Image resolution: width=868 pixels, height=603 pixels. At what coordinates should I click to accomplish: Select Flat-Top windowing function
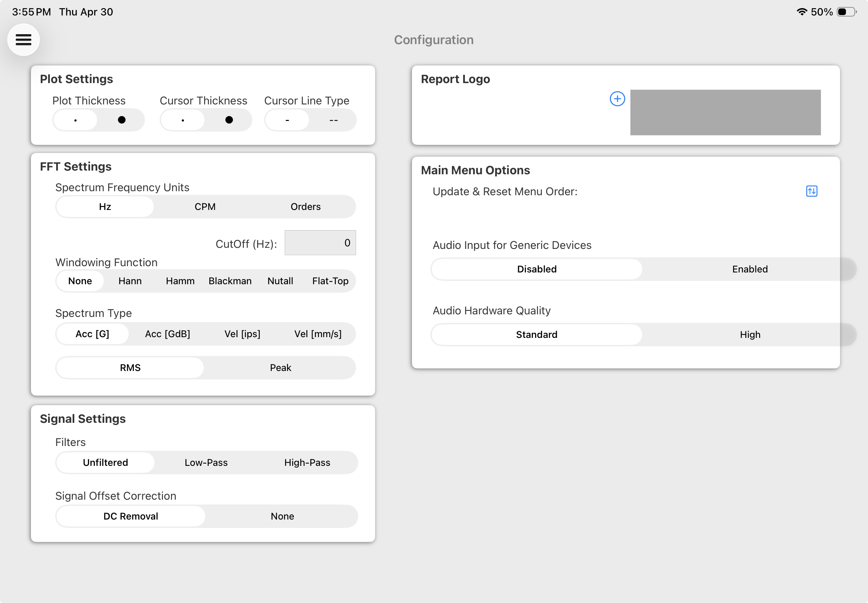(330, 281)
